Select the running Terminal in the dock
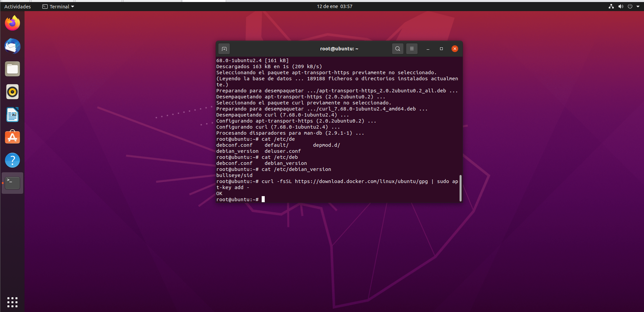The image size is (644, 312). pos(12,183)
